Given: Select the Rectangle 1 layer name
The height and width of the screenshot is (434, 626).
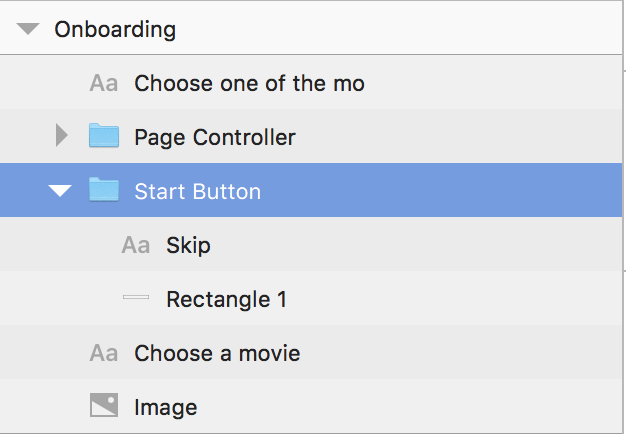Looking at the screenshot, I should click(226, 299).
